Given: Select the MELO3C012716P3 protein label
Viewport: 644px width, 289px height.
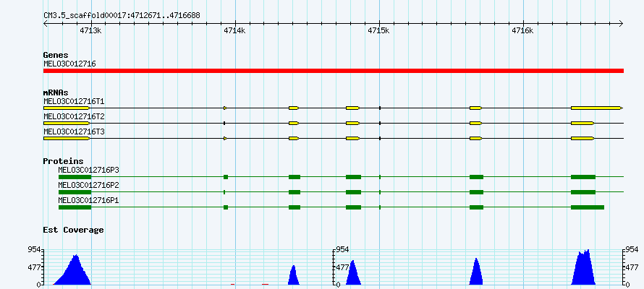Looking at the screenshot, I should (89, 170).
